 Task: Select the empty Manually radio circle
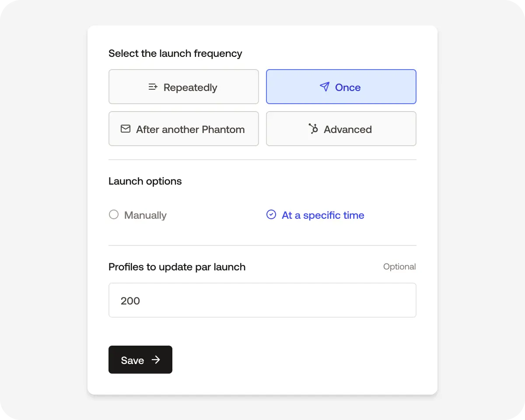click(x=114, y=214)
